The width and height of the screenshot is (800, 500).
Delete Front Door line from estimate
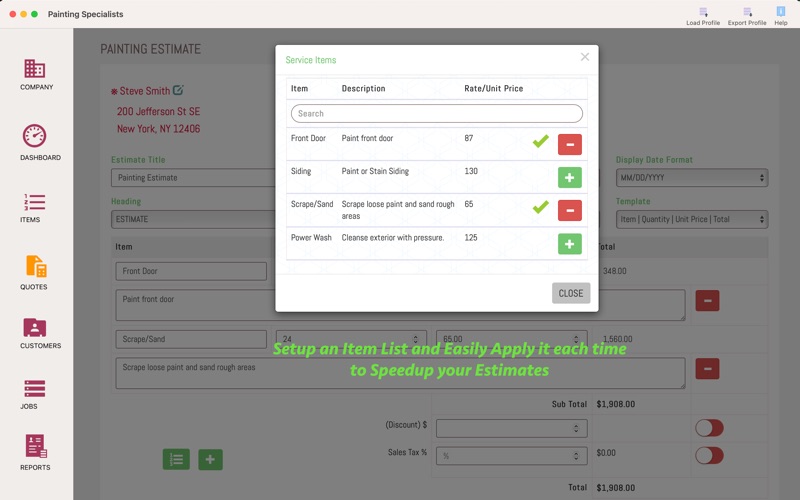[707, 301]
